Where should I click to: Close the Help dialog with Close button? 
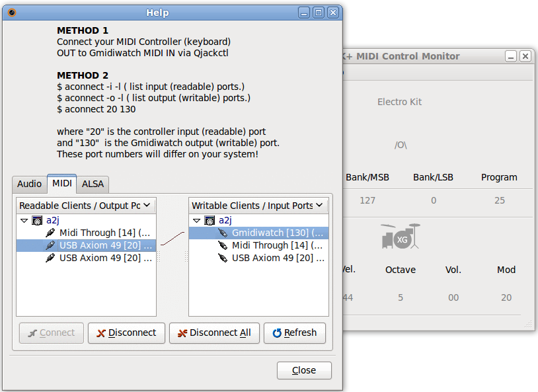point(304,370)
